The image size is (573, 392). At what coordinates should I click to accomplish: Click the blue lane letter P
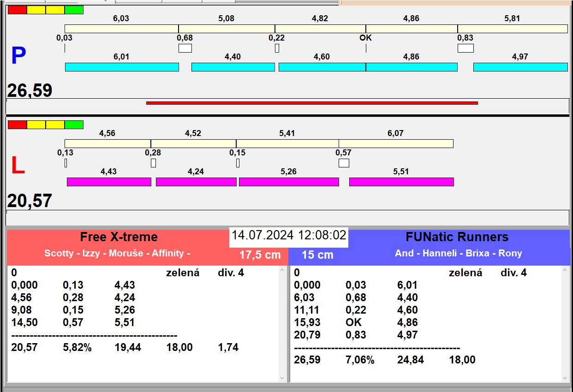pos(18,56)
